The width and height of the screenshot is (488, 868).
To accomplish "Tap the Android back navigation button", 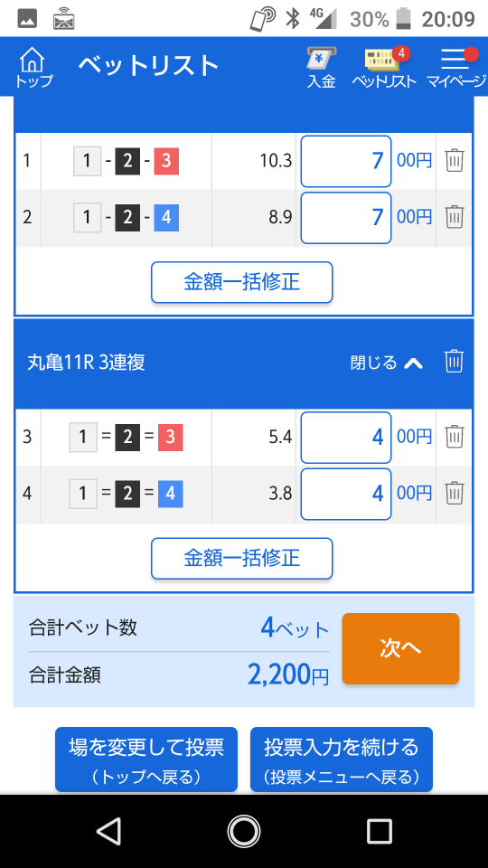I will (108, 831).
